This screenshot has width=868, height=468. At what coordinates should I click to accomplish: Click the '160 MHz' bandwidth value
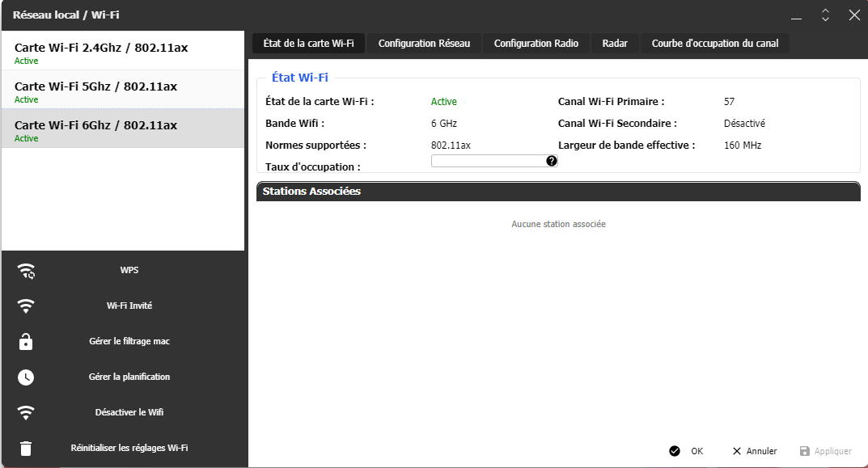coord(743,145)
